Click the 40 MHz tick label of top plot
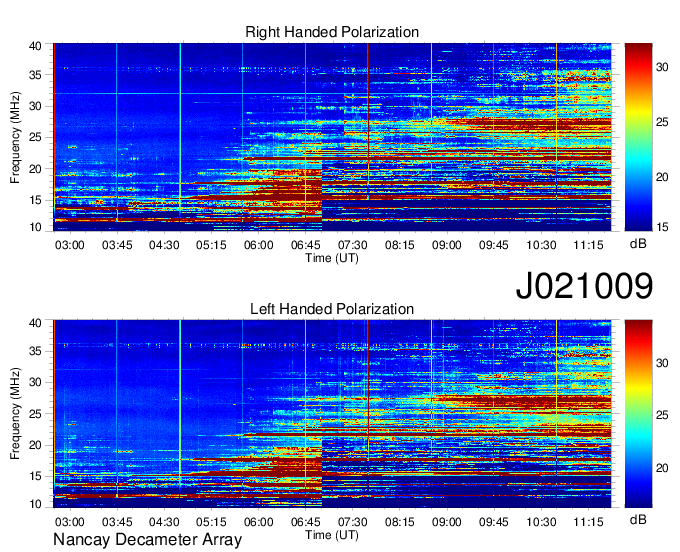The width and height of the screenshot is (680, 552). pos(36,46)
